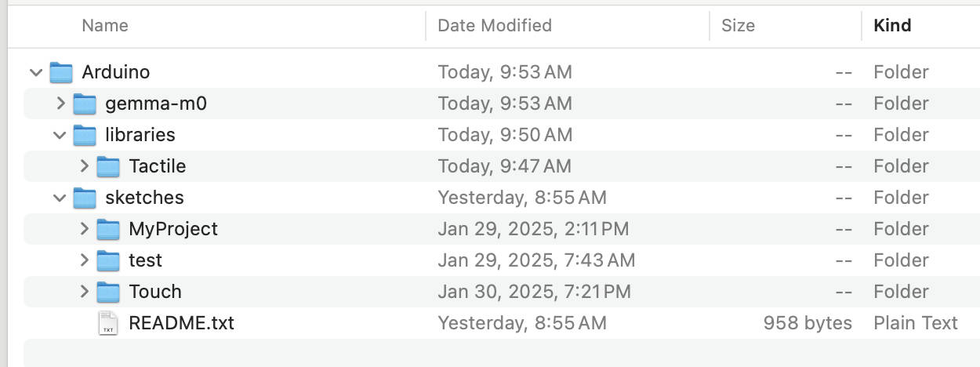Expand the test folder
980x367 pixels.
pos(84,260)
